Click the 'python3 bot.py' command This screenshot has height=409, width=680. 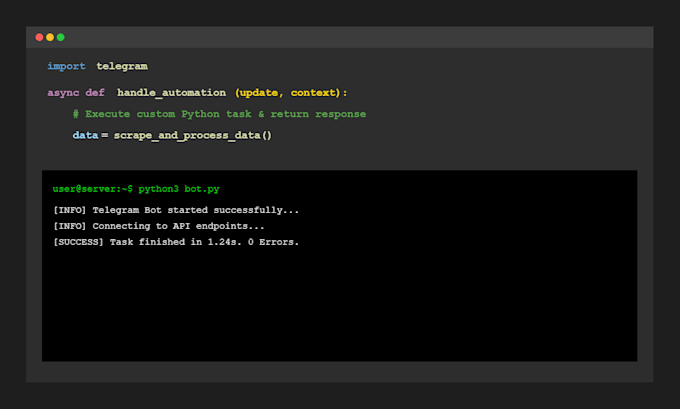pos(179,189)
